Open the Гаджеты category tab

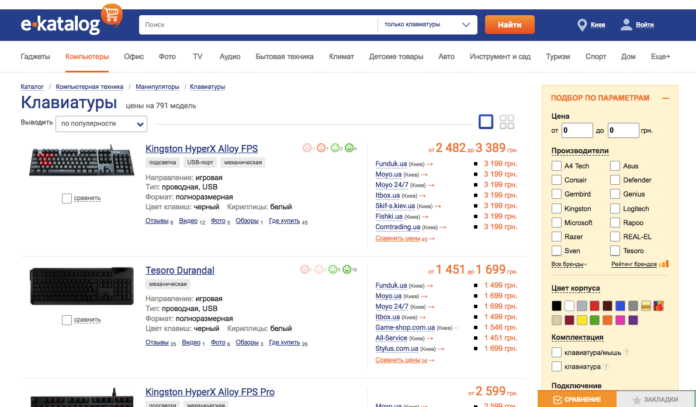(x=35, y=56)
